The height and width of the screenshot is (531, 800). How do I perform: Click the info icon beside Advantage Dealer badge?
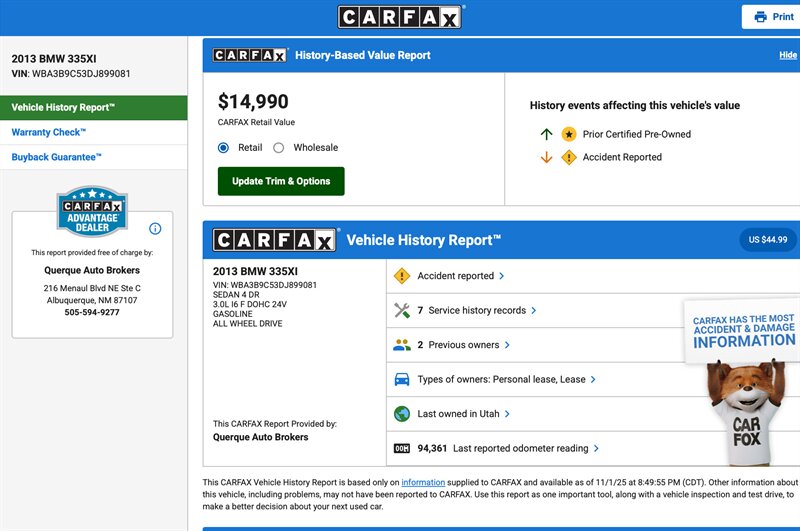tap(155, 228)
